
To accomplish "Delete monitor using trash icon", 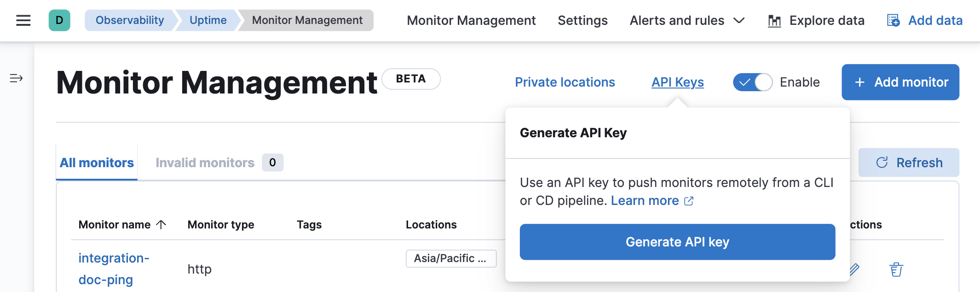I will coord(896,269).
